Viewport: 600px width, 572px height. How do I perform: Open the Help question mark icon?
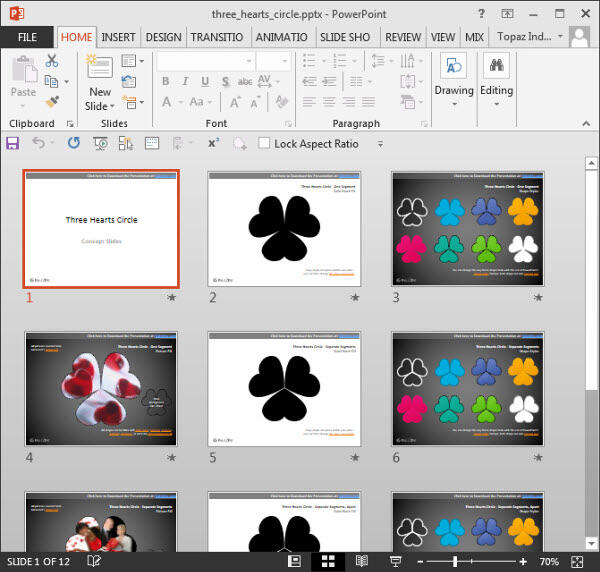pyautogui.click(x=483, y=13)
